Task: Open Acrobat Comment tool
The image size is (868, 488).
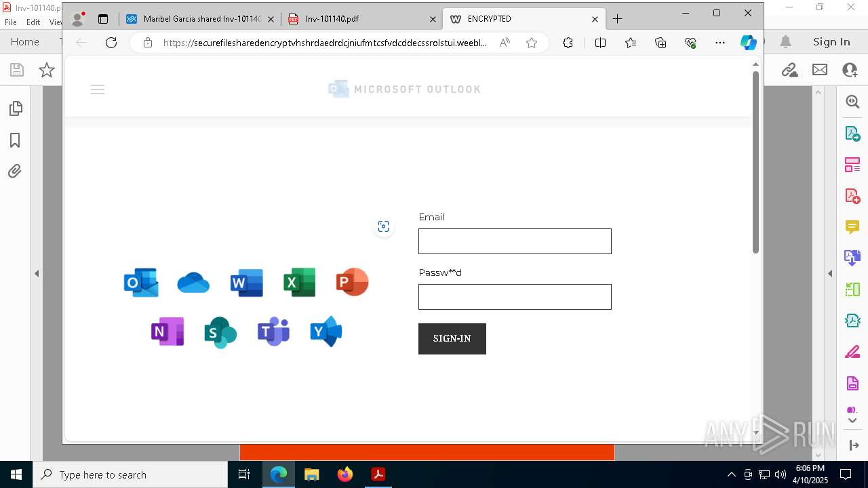Action: [852, 227]
